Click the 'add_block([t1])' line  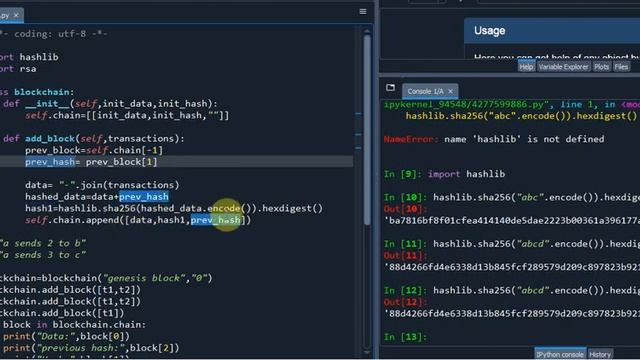coord(62,313)
